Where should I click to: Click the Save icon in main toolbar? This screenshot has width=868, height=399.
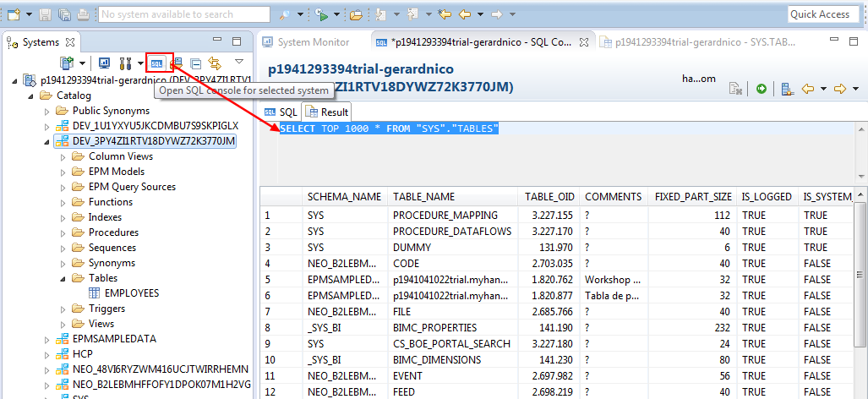(x=46, y=14)
